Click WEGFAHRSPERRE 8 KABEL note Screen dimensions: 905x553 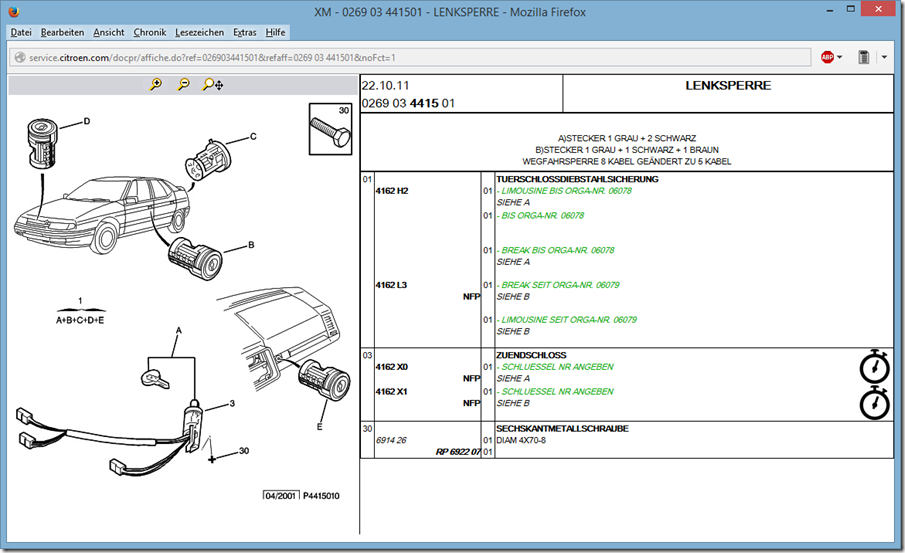pos(627,161)
